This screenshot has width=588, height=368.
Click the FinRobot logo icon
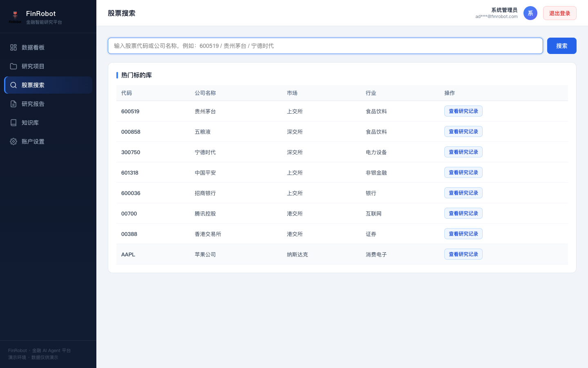[15, 17]
